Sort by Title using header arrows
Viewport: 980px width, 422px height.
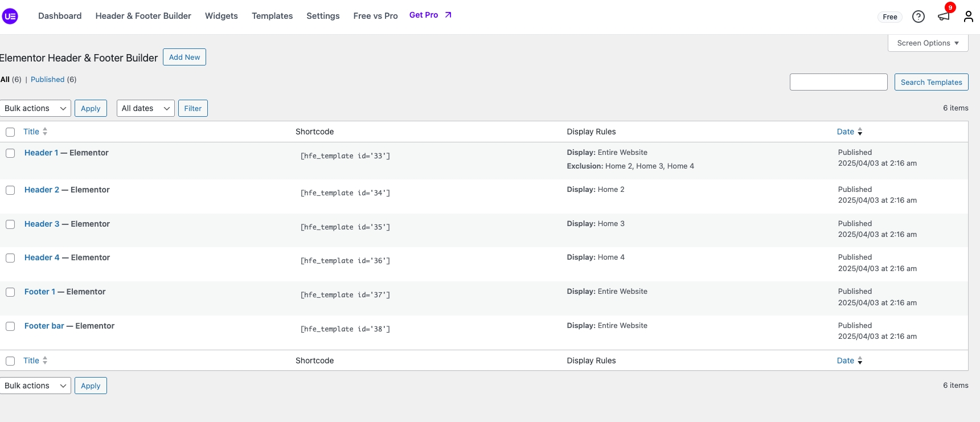coord(45,132)
